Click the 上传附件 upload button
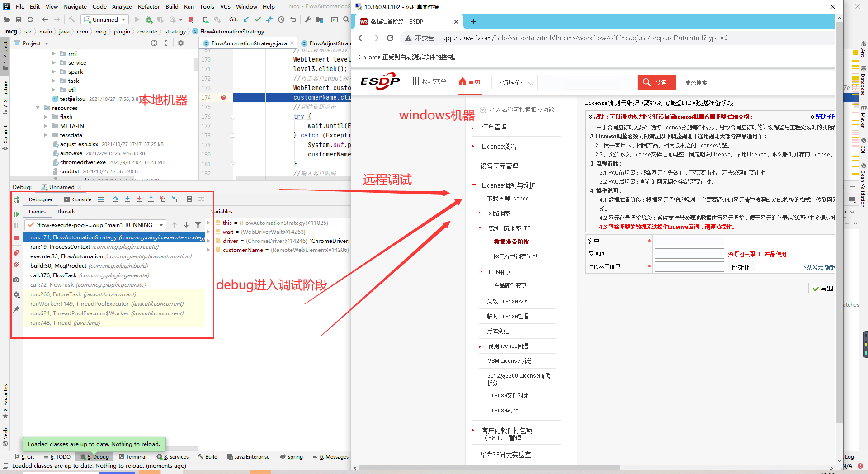The image size is (868, 474). (741, 267)
